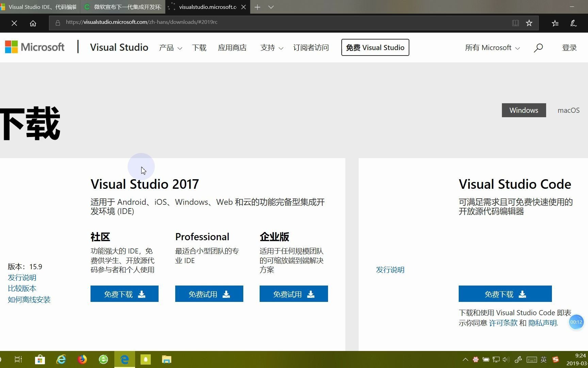The width and height of the screenshot is (588, 368).
Task: Open the 应用商店 nav item
Action: coord(232,48)
